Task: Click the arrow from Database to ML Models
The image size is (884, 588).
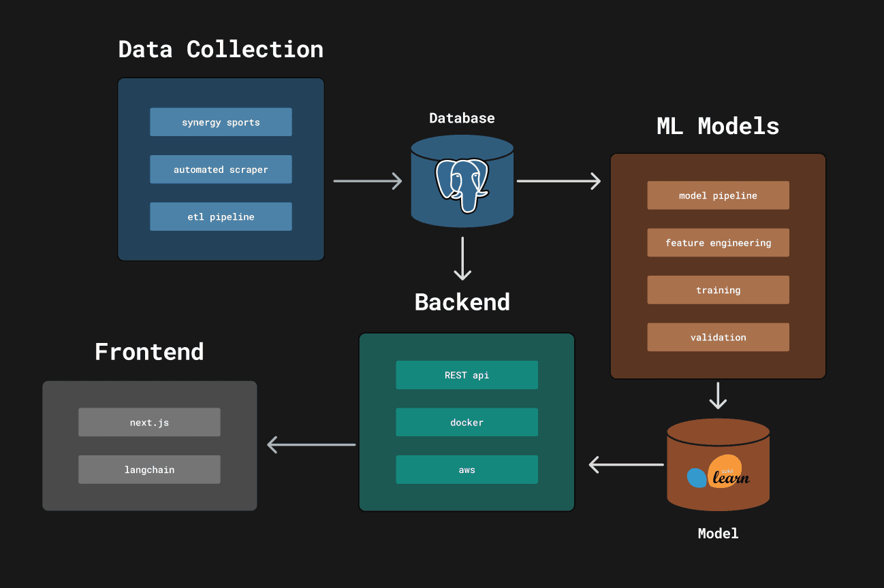Action: [558, 181]
